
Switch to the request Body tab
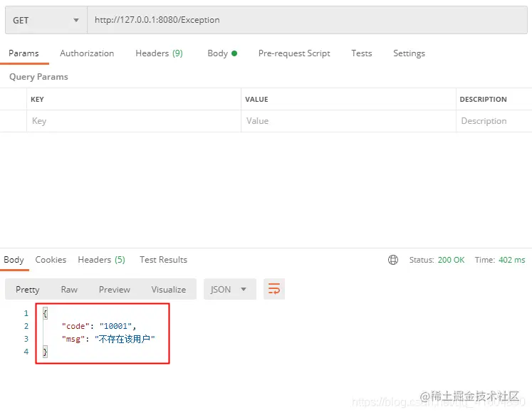coord(222,53)
